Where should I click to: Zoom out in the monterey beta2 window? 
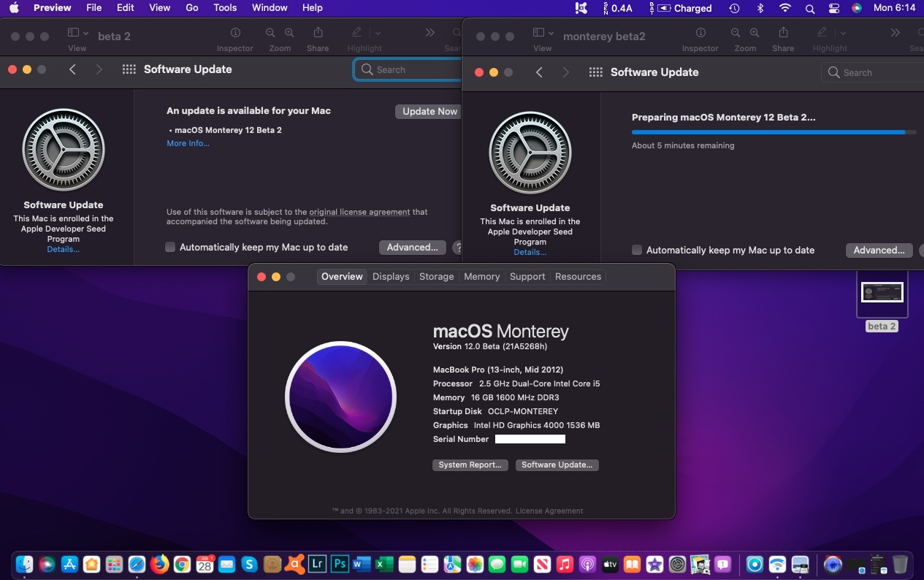pyautogui.click(x=736, y=33)
